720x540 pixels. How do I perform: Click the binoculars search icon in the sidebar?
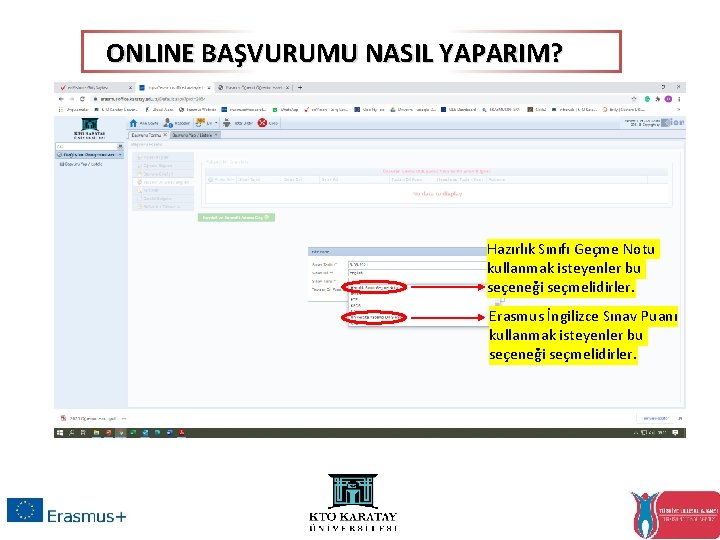(120, 146)
